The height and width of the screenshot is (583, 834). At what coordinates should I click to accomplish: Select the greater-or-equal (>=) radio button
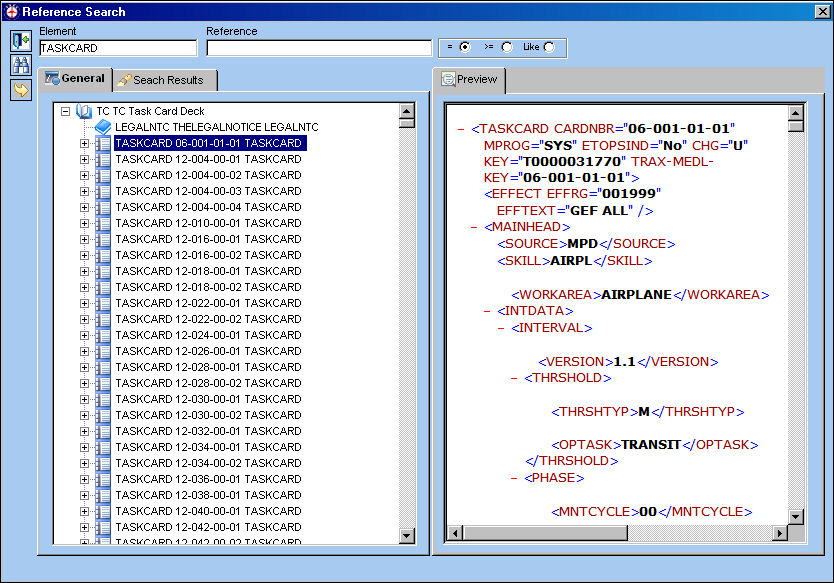pyautogui.click(x=507, y=47)
